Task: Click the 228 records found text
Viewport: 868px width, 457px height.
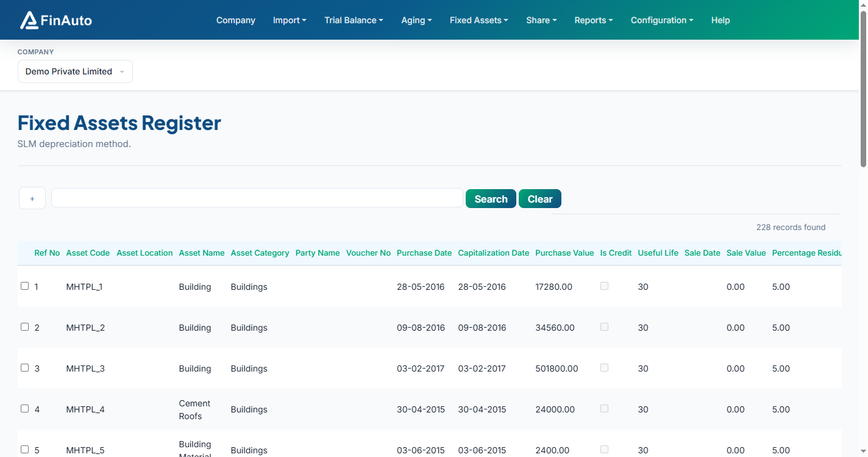Action: pyautogui.click(x=791, y=227)
